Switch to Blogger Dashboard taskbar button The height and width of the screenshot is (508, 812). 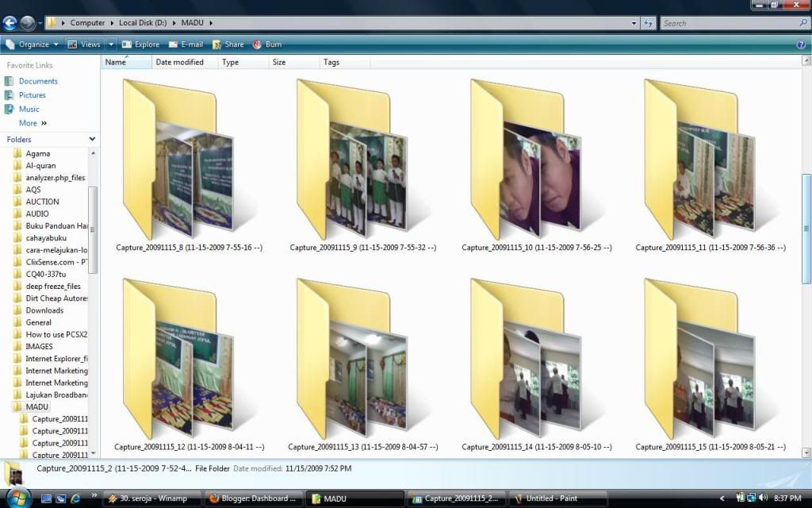[x=254, y=498]
